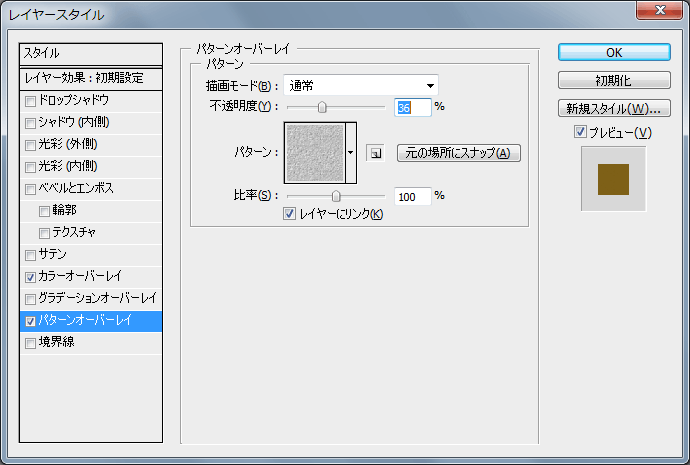
Task: Uncheck カラーオーバーレイ checkbox
Action: (30, 277)
